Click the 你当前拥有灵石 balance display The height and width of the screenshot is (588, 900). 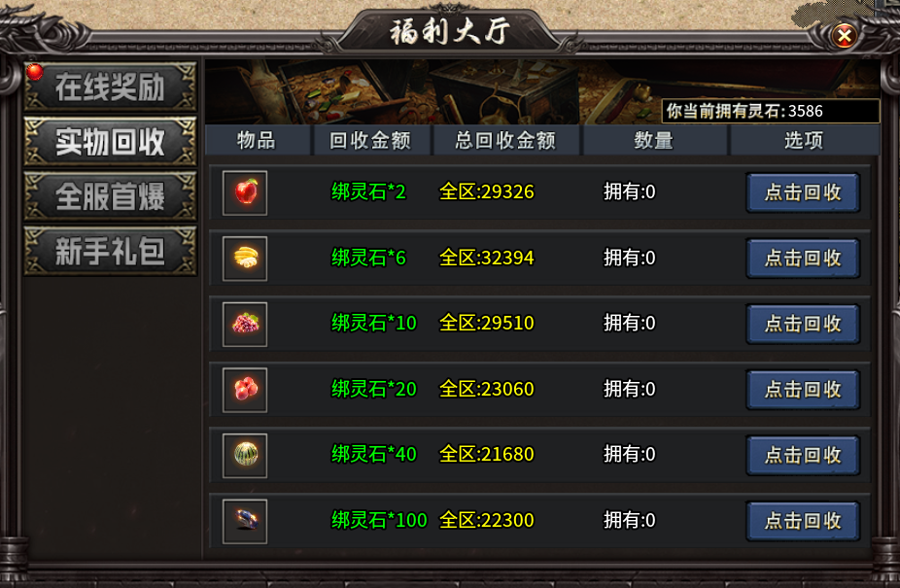click(x=771, y=111)
